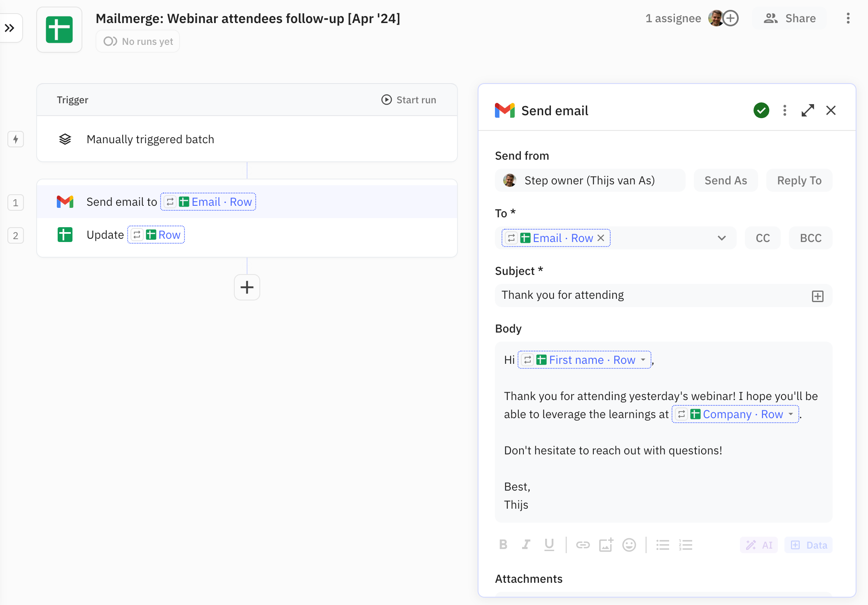Remove Email Row chip from To field
The height and width of the screenshot is (605, 868).
[601, 238]
